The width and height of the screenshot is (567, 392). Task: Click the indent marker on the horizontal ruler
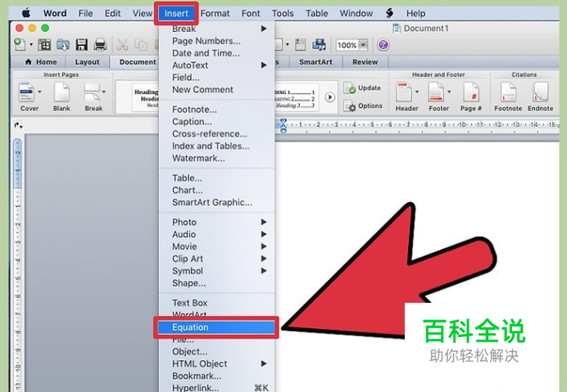pos(283,125)
